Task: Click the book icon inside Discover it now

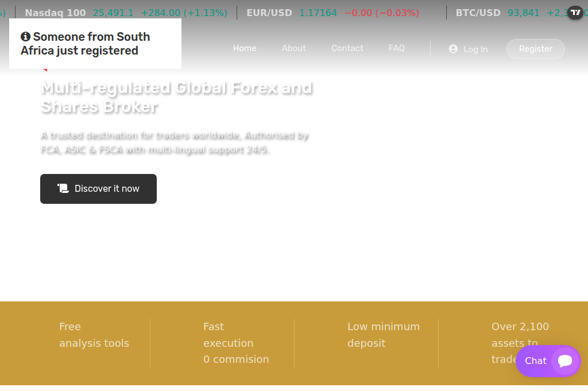Action: 63,188
